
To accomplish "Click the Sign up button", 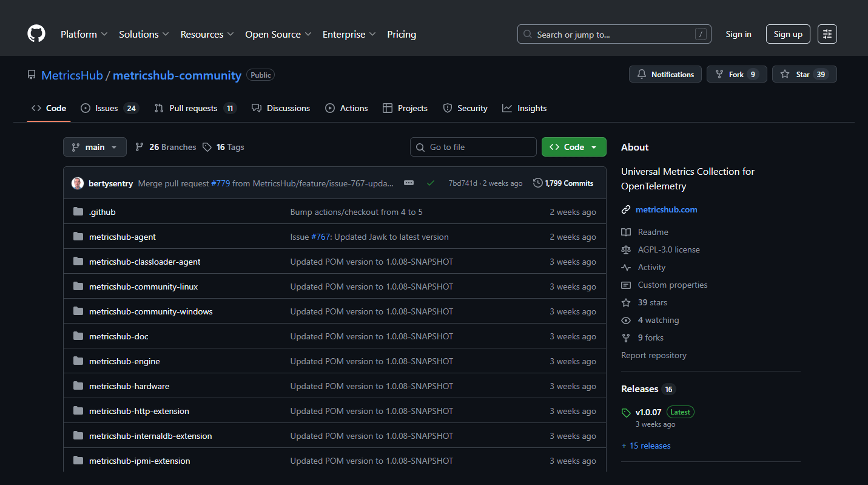I will [787, 34].
